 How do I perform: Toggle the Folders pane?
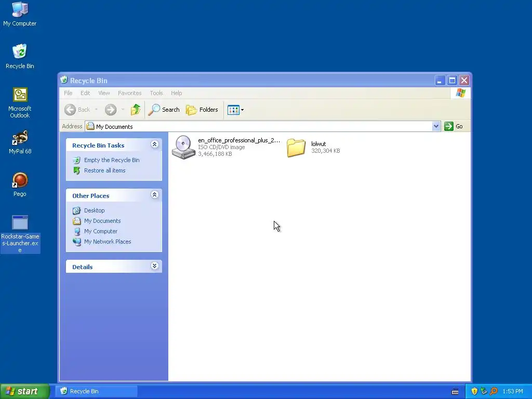pos(202,110)
